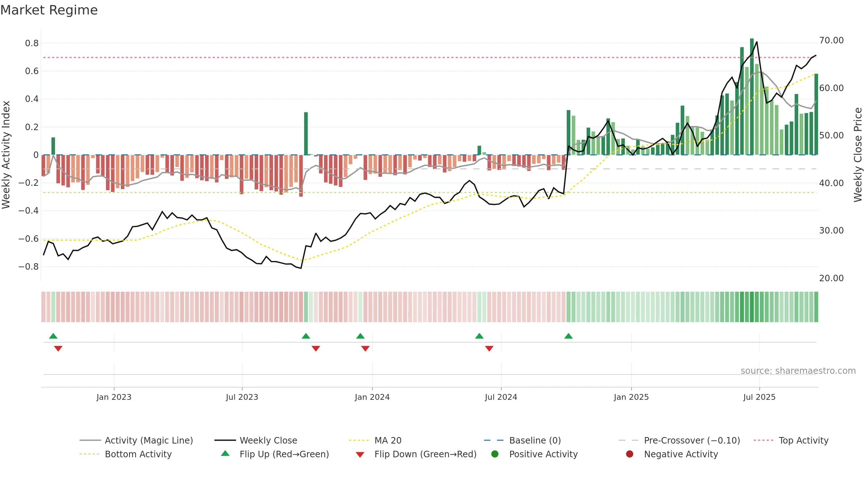Click Market Regime chart title
This screenshot has height=488, width=868.
click(x=49, y=10)
